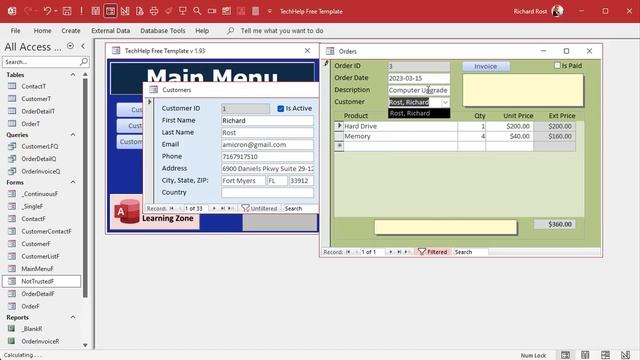Screen dimensions: 640x360
Task: Click magnifier in navigation pane search box
Action: tap(84, 62)
